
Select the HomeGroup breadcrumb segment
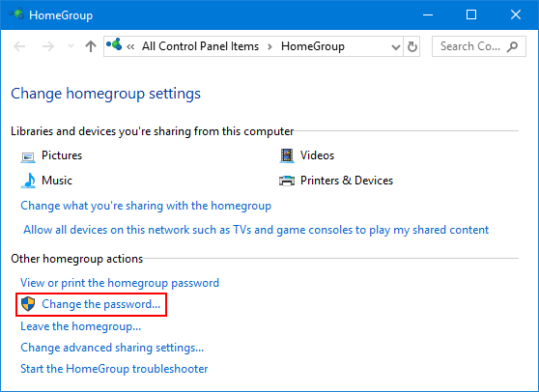coord(313,46)
